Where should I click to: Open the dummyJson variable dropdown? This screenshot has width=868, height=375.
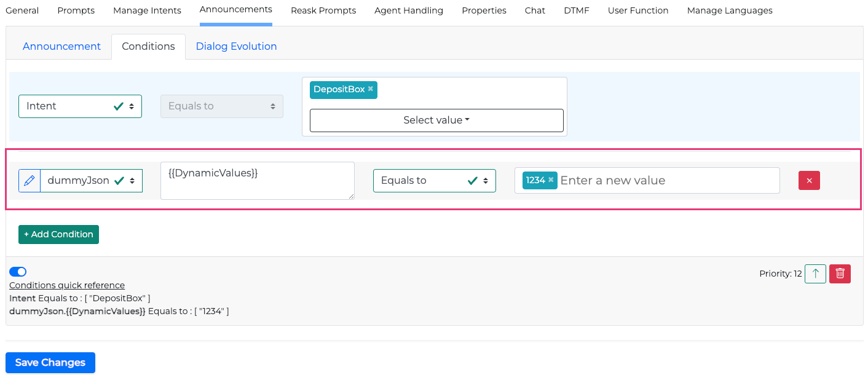click(91, 181)
